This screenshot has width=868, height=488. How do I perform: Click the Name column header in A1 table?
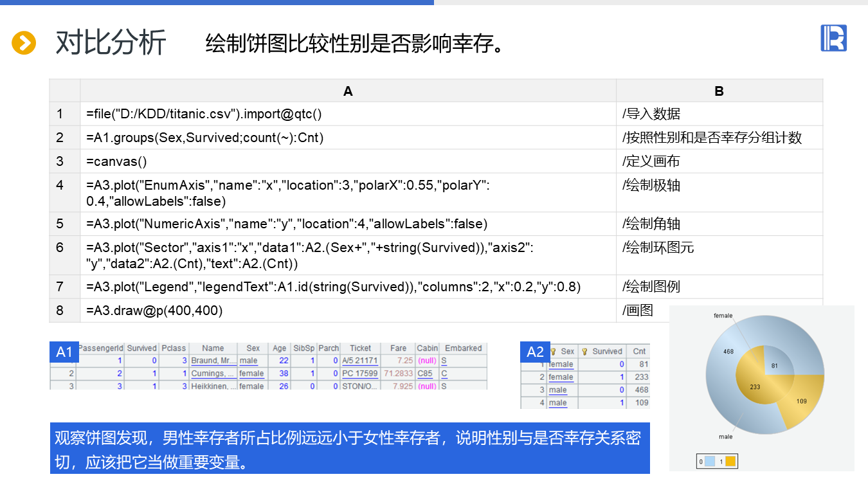click(213, 348)
